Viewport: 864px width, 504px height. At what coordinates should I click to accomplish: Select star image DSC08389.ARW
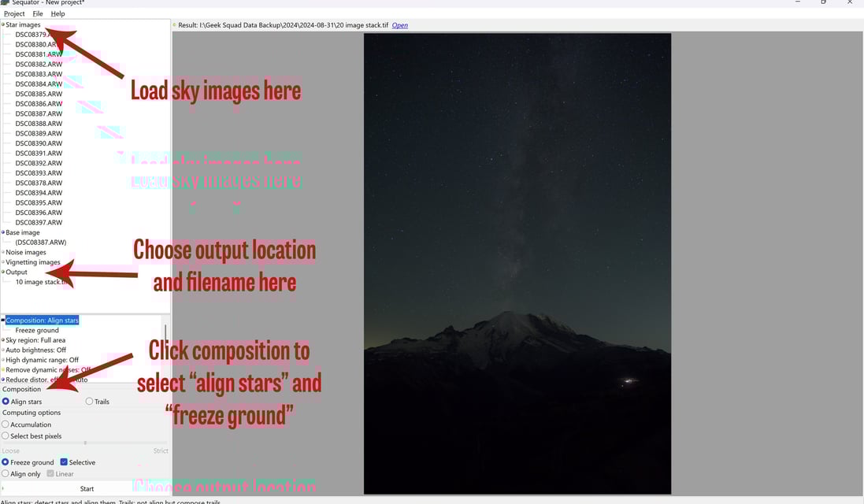(39, 134)
